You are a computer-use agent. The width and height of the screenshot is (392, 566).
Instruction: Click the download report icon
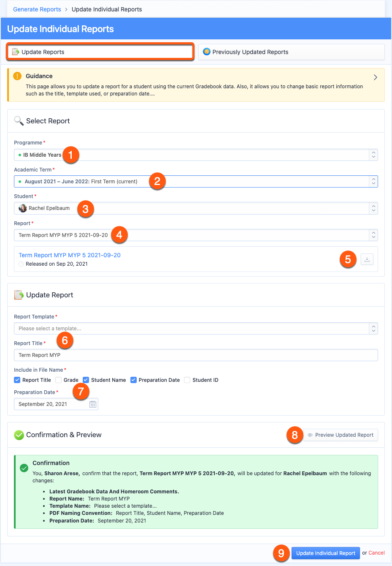pos(367,259)
